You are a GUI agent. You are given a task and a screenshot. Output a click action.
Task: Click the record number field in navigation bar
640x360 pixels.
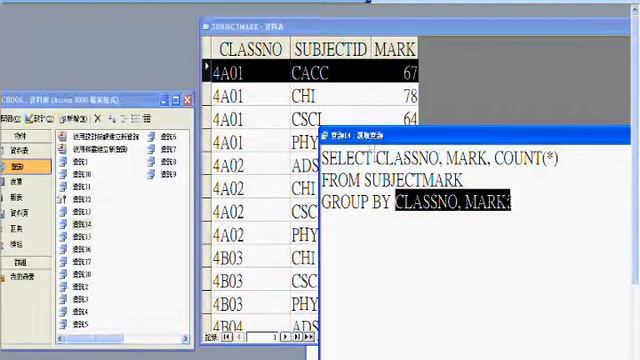(262, 337)
